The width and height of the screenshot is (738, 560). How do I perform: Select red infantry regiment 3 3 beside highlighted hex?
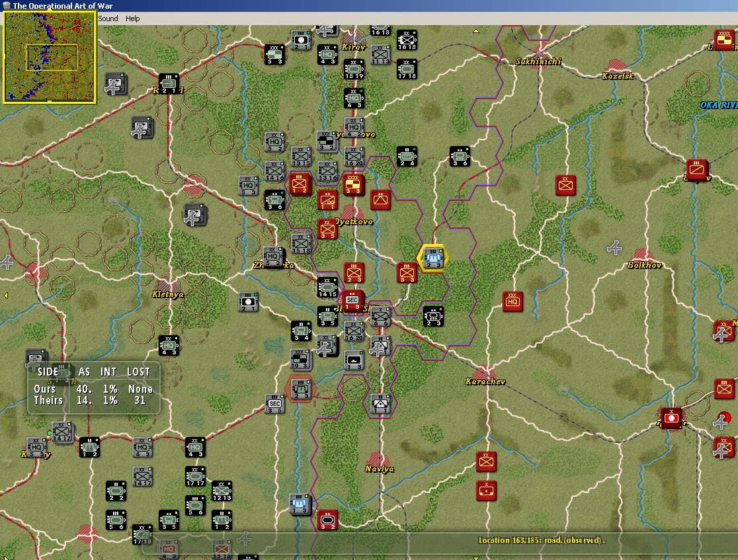tap(407, 272)
